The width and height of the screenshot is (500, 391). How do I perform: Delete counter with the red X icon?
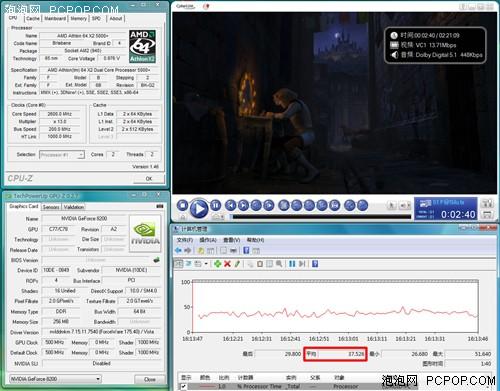227,264
